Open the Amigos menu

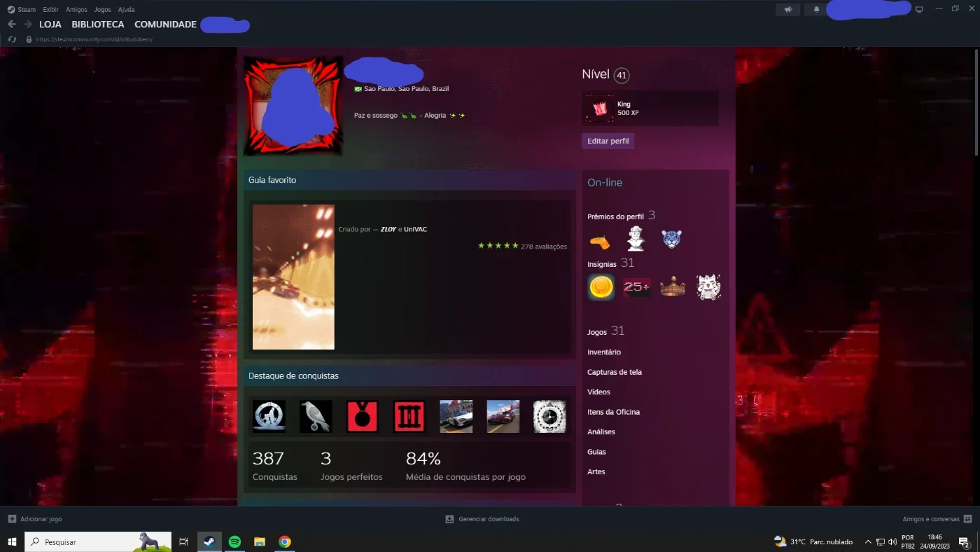[76, 10]
